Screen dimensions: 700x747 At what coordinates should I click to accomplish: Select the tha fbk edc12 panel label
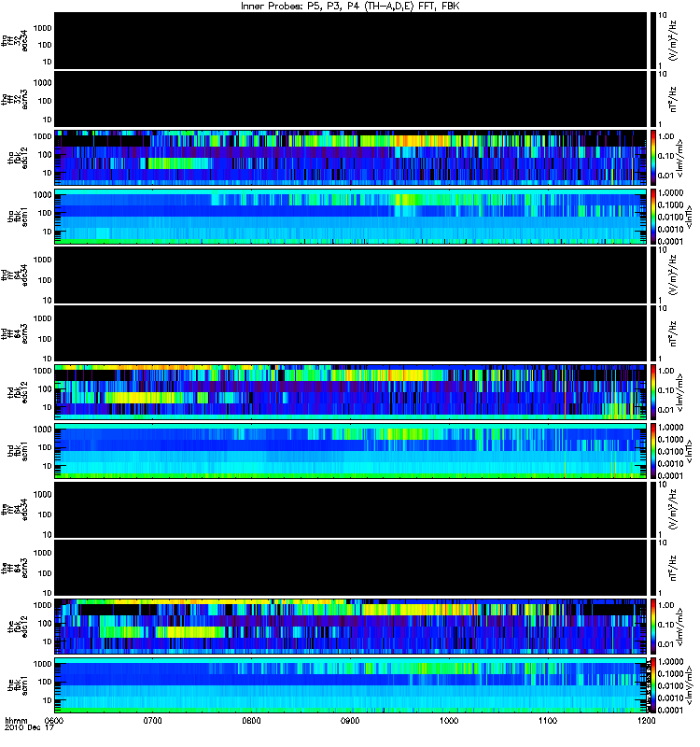[x=18, y=158]
